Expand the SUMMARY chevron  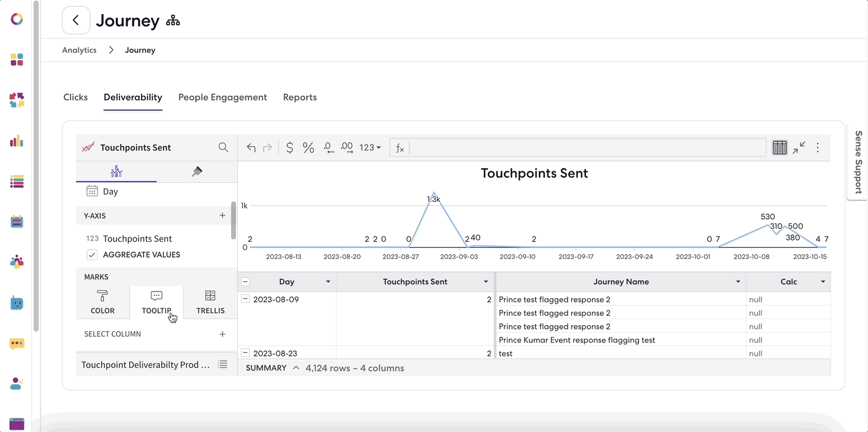click(296, 368)
